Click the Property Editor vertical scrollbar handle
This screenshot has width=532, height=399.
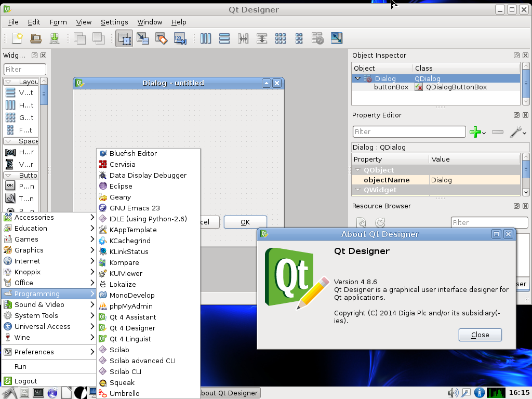pyautogui.click(x=526, y=168)
